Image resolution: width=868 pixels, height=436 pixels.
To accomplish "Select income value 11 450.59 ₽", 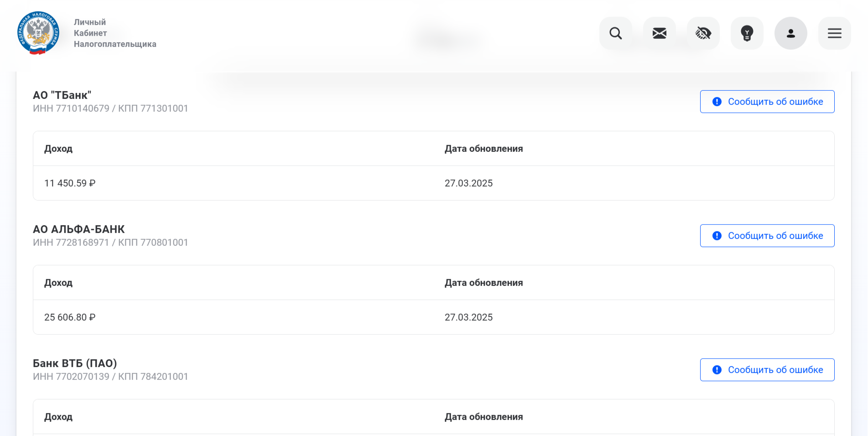I will pyautogui.click(x=70, y=183).
